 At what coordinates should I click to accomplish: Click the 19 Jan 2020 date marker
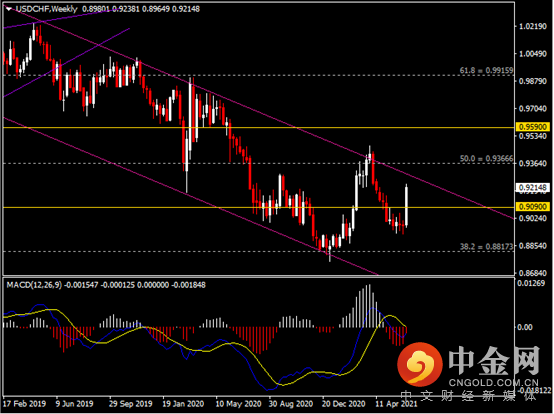pos(183,403)
